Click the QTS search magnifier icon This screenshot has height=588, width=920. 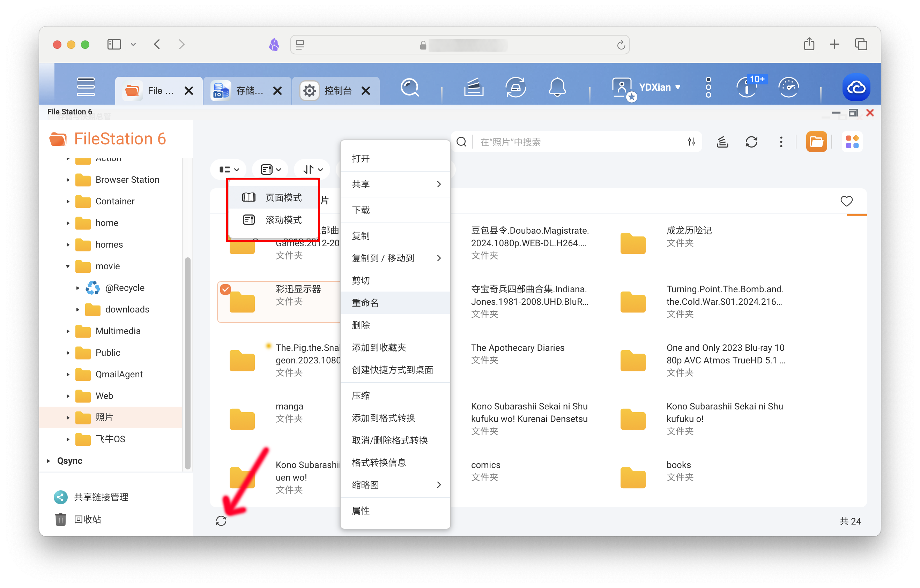click(410, 88)
